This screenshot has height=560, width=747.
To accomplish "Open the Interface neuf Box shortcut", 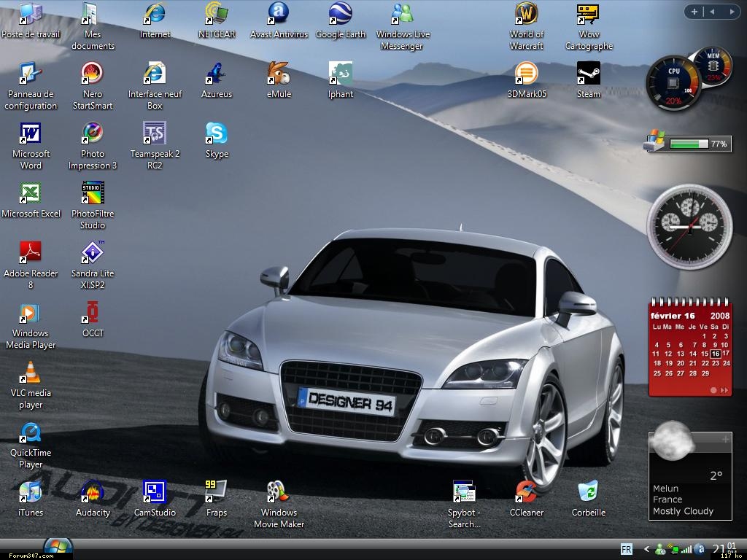I will pyautogui.click(x=155, y=74).
